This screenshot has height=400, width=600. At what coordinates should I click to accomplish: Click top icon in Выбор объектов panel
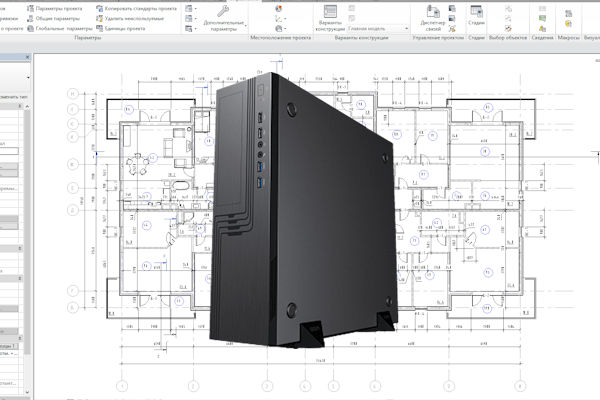508,8
